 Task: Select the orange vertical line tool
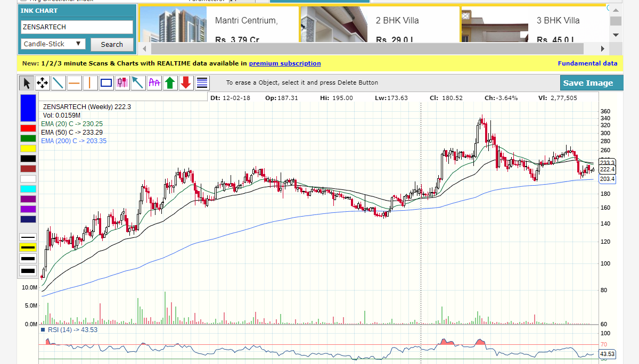(x=90, y=83)
